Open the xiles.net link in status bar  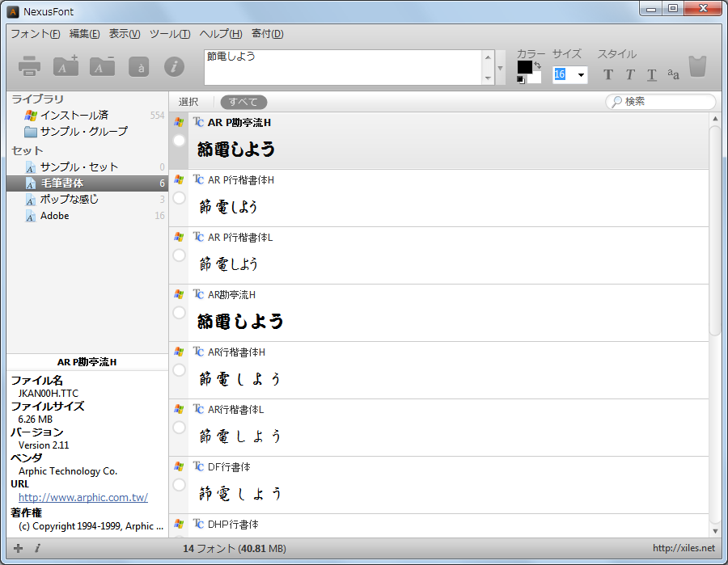684,548
